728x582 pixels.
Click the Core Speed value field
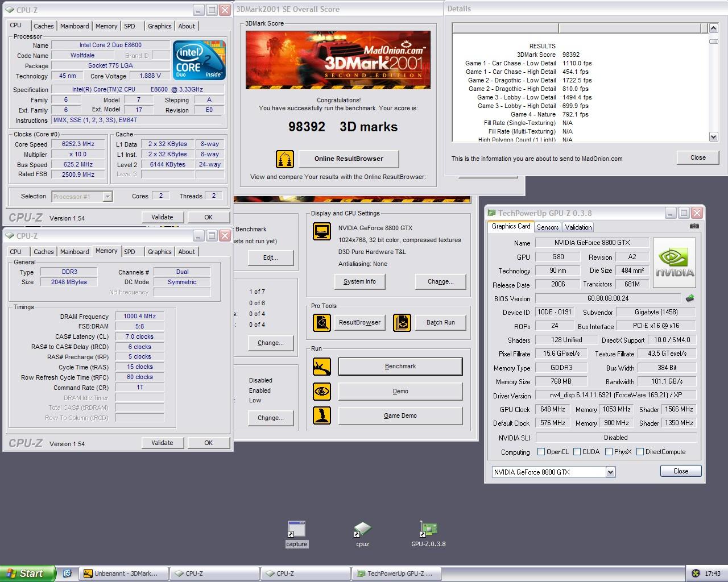pyautogui.click(x=78, y=144)
